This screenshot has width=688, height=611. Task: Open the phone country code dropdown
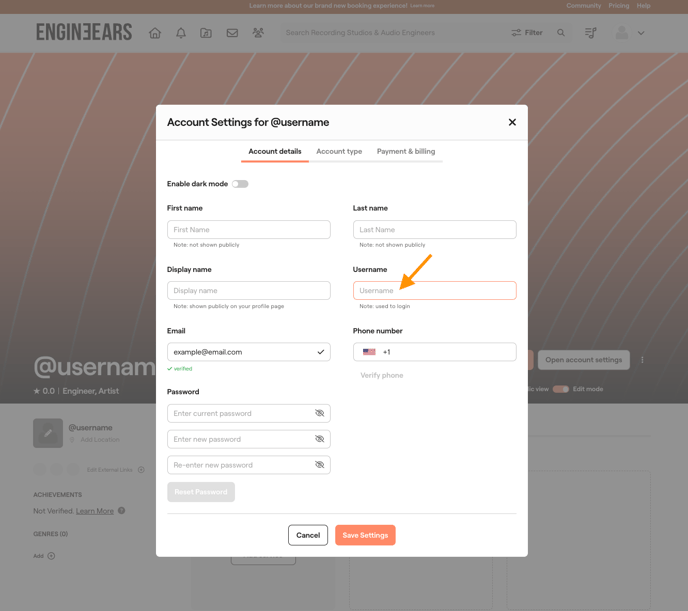(370, 352)
